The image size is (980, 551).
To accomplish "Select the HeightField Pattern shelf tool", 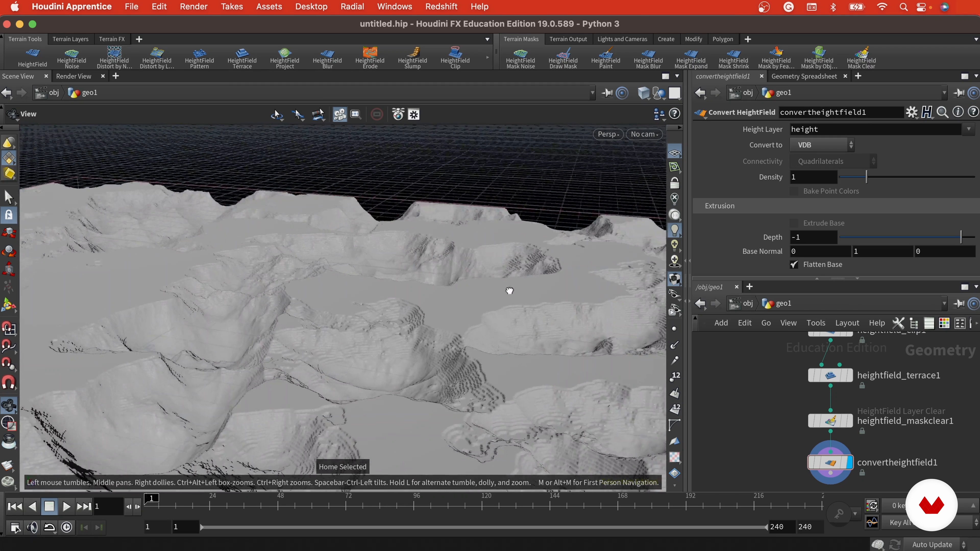I will click(199, 58).
